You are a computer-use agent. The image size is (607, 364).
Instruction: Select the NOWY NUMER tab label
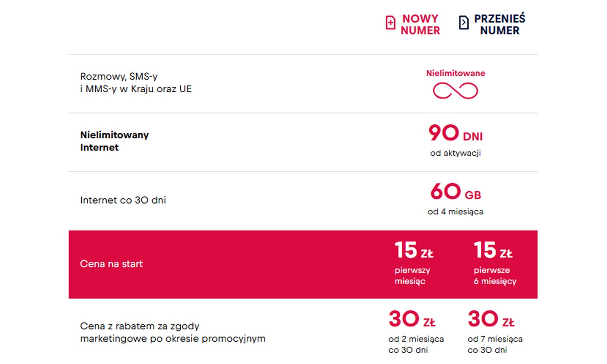point(420,25)
